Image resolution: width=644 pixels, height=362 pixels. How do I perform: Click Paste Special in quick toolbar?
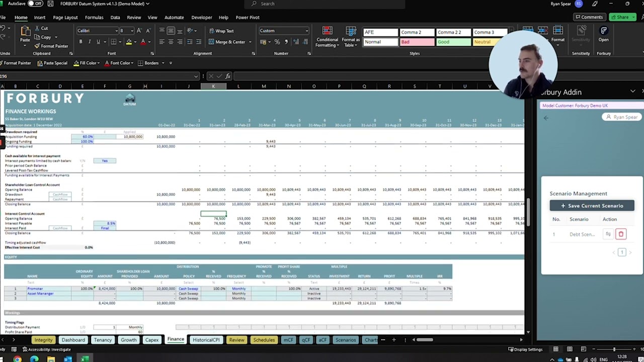[x=52, y=63]
